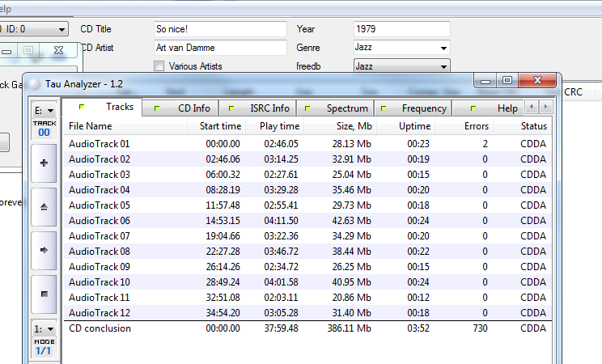
Task: Click the TRACK 00 counter display
Action: 45,129
